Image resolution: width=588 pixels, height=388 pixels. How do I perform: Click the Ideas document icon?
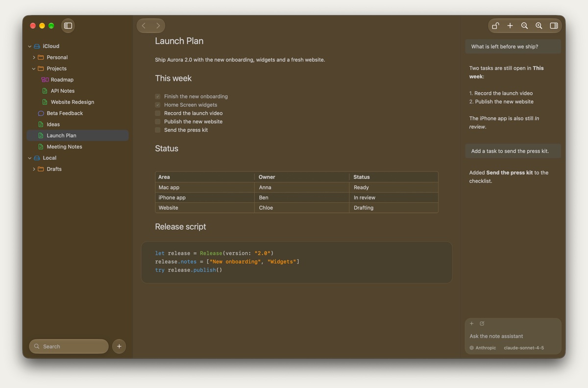click(x=41, y=124)
